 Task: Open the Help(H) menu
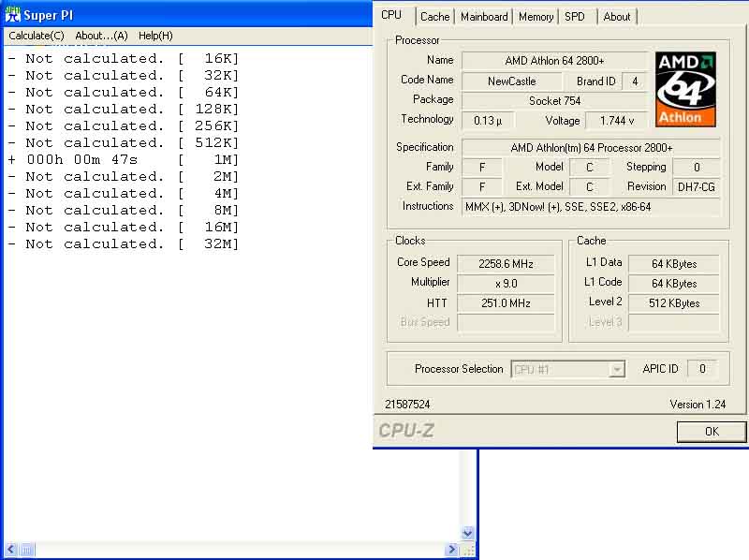click(155, 36)
